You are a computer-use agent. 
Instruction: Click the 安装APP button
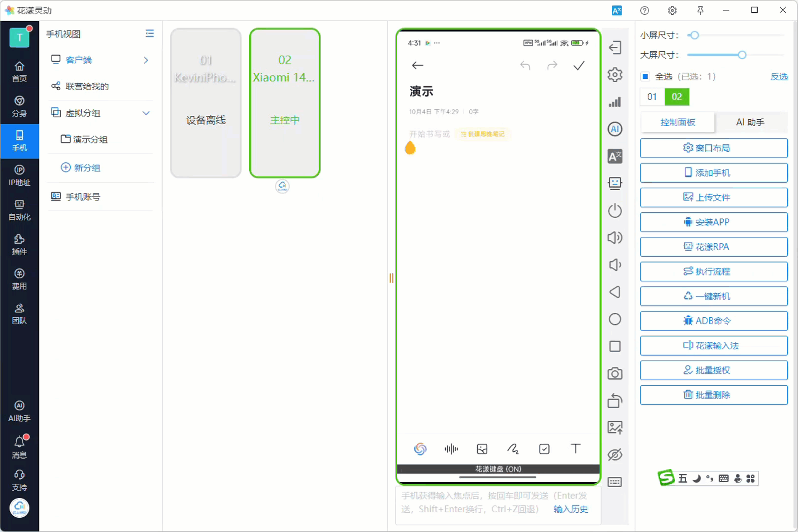click(x=713, y=222)
